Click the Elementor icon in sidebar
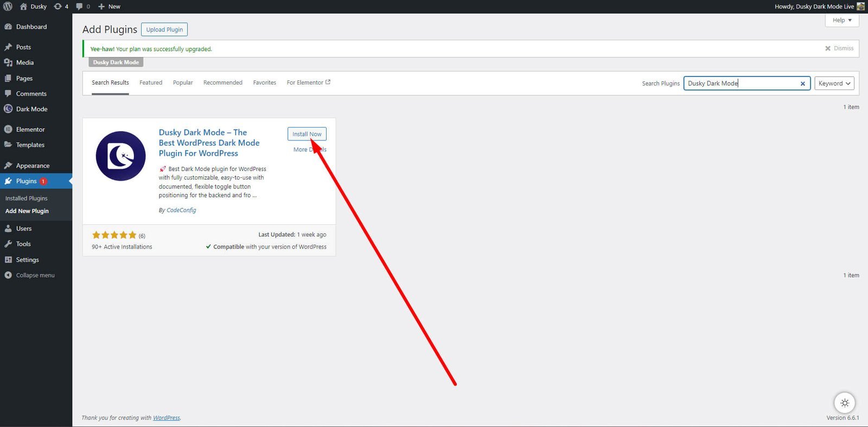868x427 pixels. (8, 129)
